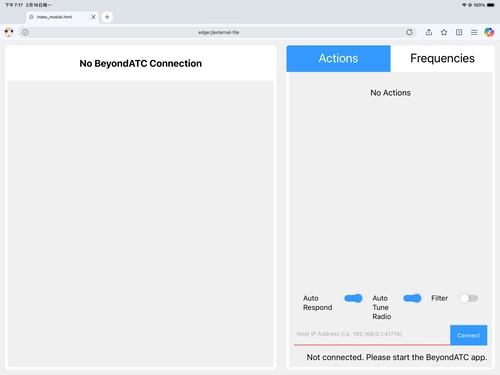Open a new tab with the plus button
Image resolution: width=500 pixels, height=375 pixels.
tap(107, 17)
